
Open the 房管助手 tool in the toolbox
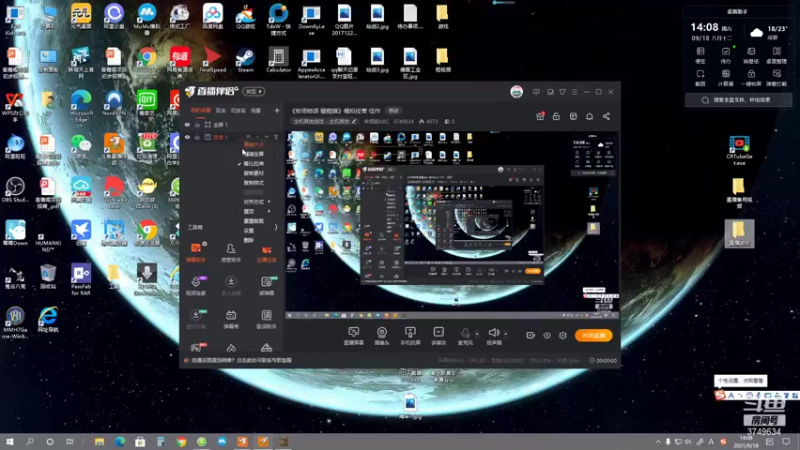[x=231, y=253]
